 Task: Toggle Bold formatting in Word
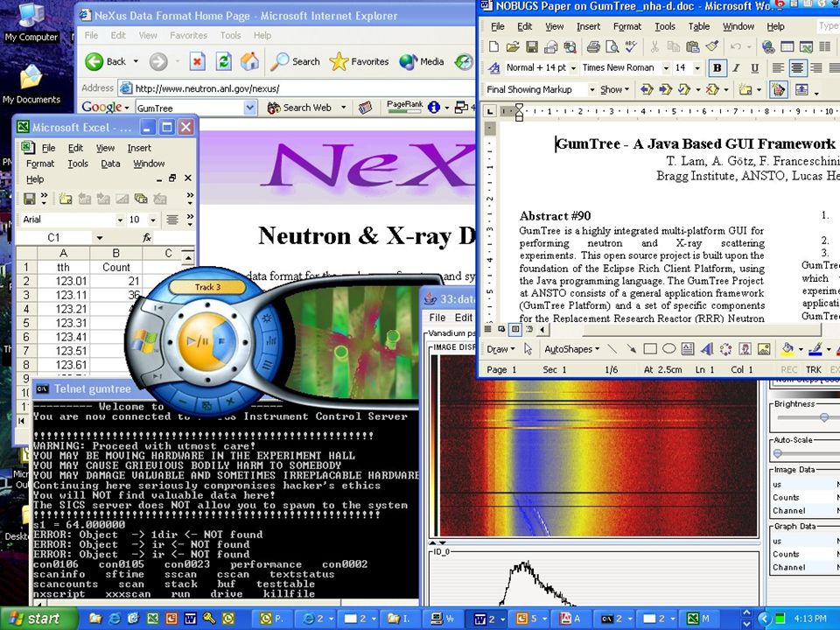click(717, 68)
